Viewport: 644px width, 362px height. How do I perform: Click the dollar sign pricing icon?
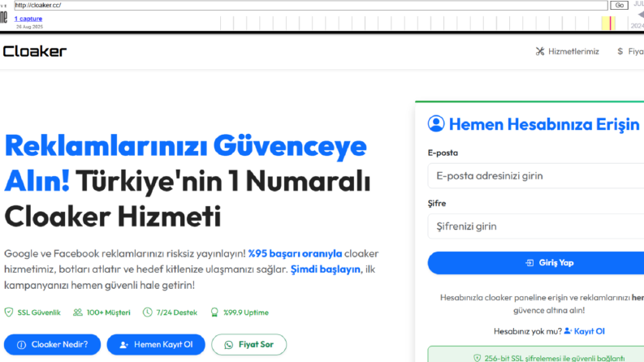pos(620,51)
